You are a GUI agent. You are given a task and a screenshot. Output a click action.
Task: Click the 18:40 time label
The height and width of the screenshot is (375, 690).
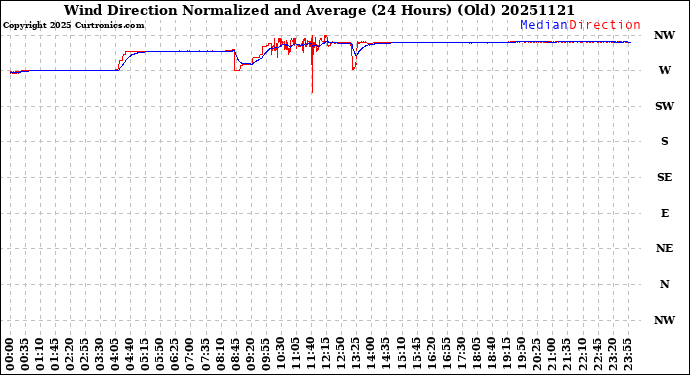pos(491,355)
